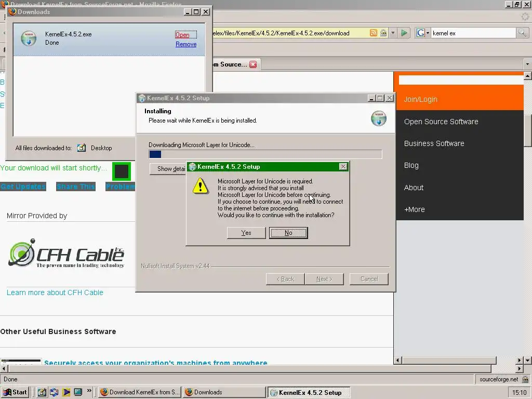
Task: Click the site identity icon beside RSS
Action: click(383, 33)
